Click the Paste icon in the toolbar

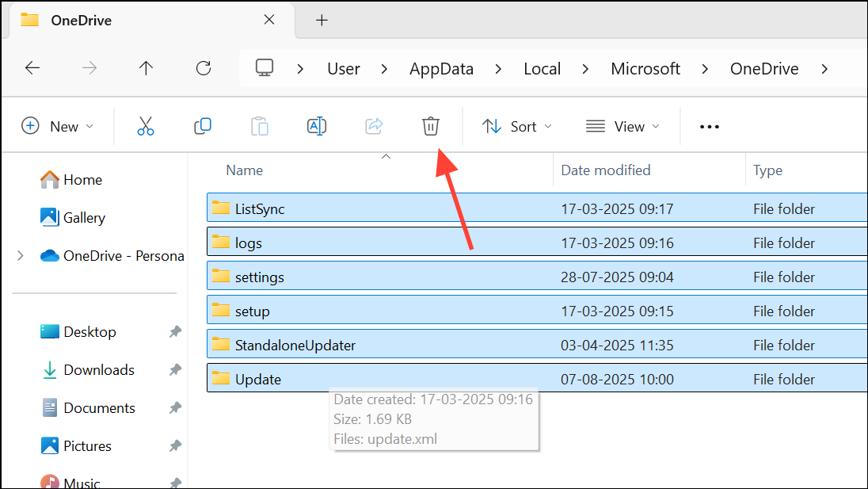pos(260,126)
